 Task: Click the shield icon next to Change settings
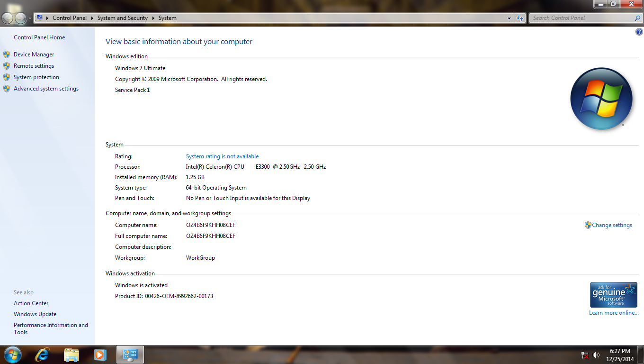pyautogui.click(x=588, y=225)
